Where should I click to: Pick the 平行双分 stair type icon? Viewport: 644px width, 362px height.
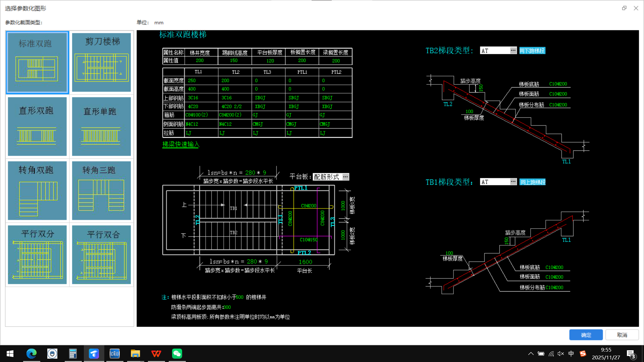click(37, 255)
